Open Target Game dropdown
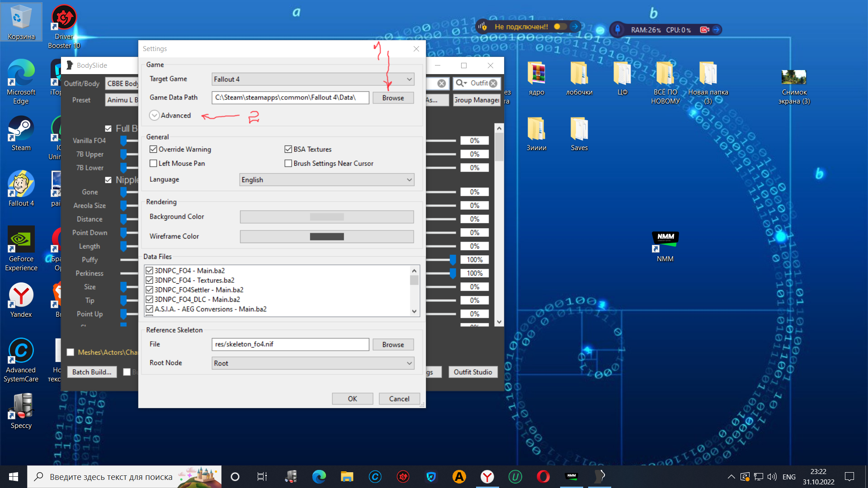 (x=313, y=80)
